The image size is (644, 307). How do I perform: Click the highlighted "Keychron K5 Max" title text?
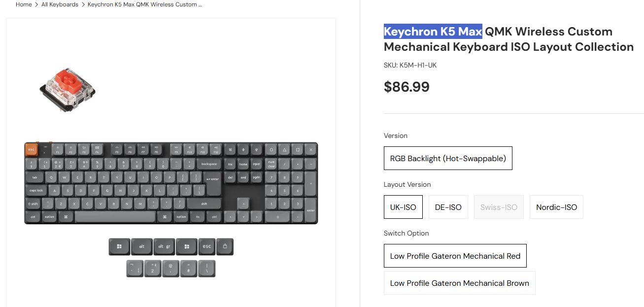[x=433, y=32]
